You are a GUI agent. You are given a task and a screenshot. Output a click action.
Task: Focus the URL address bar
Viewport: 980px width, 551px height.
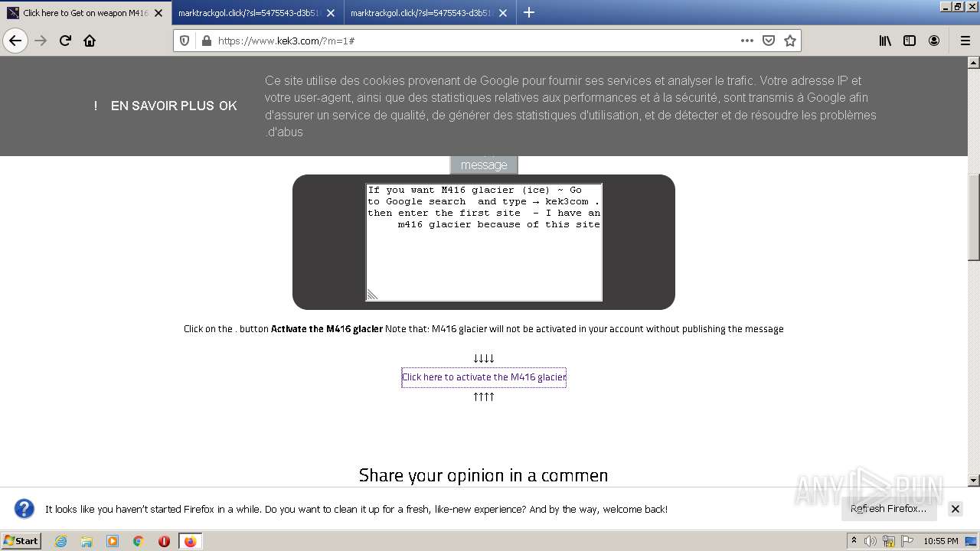[x=475, y=41]
